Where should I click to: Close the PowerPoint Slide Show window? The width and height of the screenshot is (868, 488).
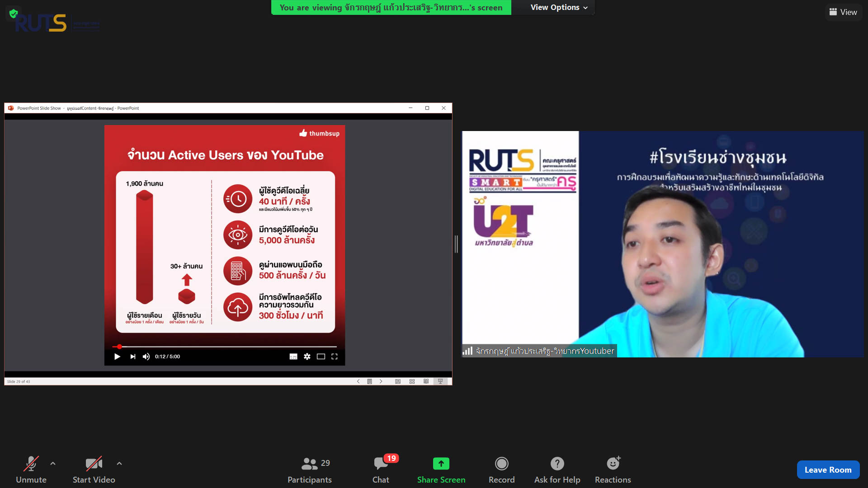pyautogui.click(x=444, y=108)
